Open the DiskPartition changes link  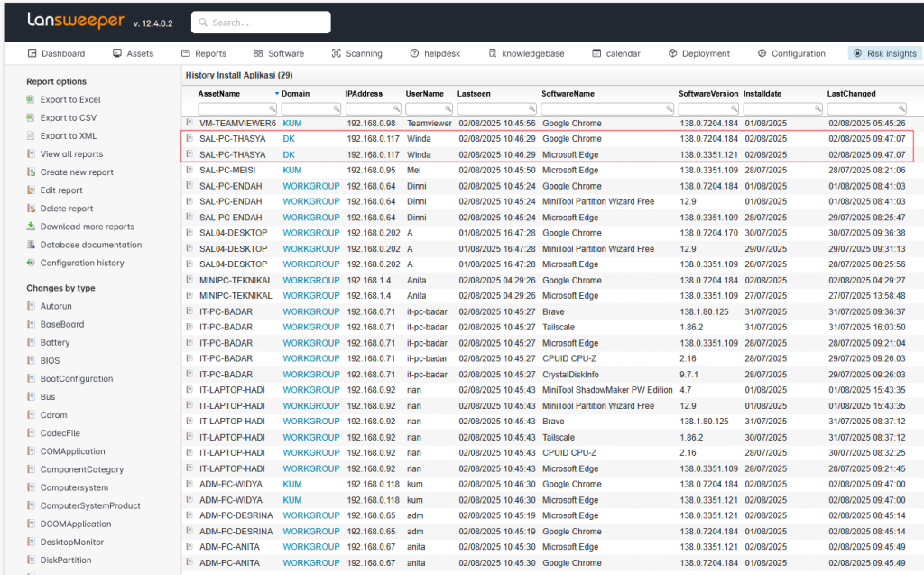tap(66, 561)
